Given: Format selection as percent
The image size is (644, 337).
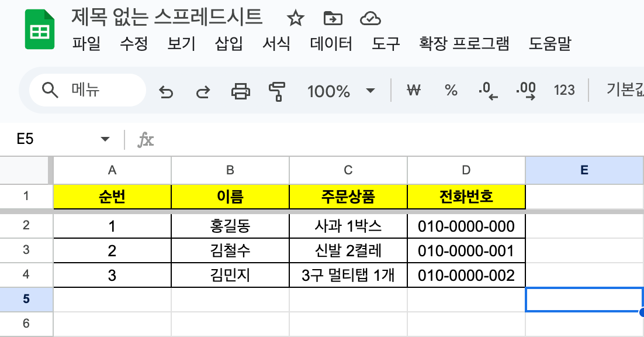Looking at the screenshot, I should 451,90.
